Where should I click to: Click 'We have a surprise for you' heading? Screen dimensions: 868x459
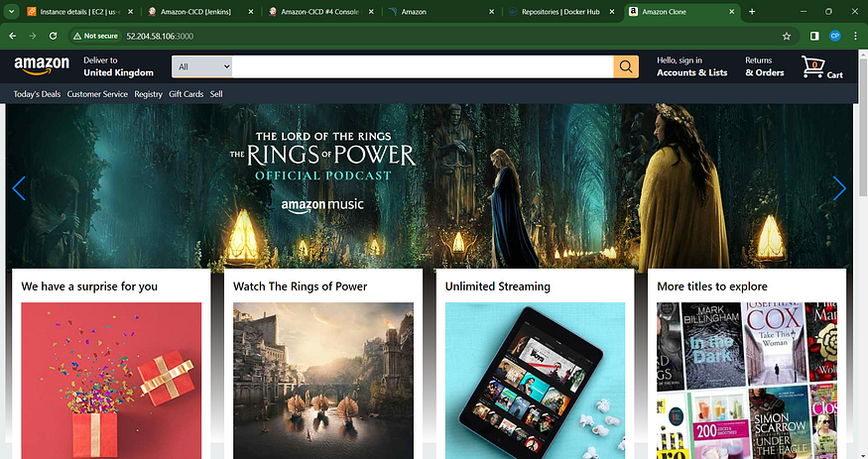[x=89, y=287]
